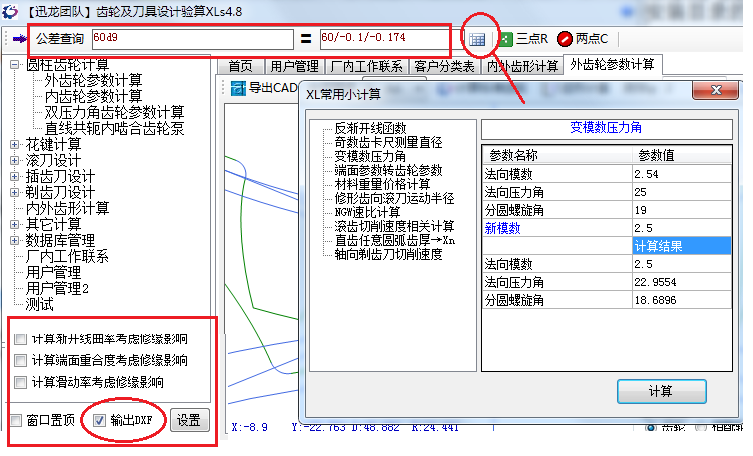Open the 厂内工作联系 tab

(366, 66)
